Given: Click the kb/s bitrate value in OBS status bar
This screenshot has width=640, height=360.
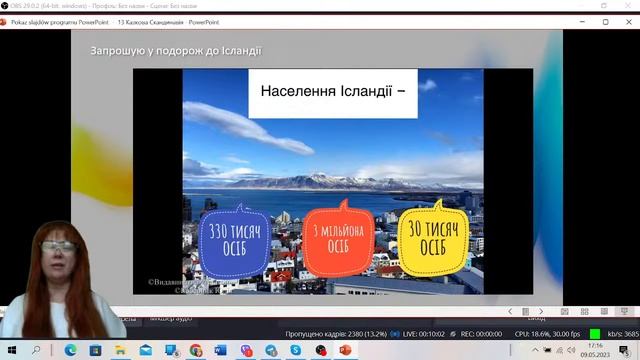Looking at the screenshot, I should (623, 334).
